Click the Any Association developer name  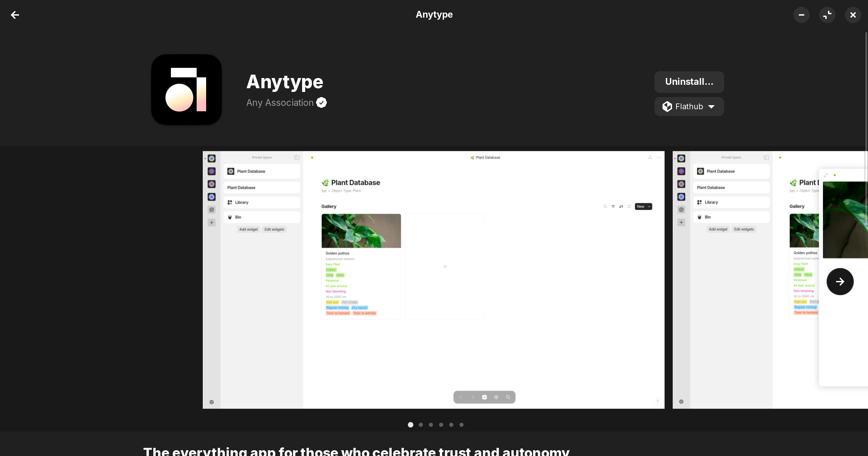tap(280, 102)
